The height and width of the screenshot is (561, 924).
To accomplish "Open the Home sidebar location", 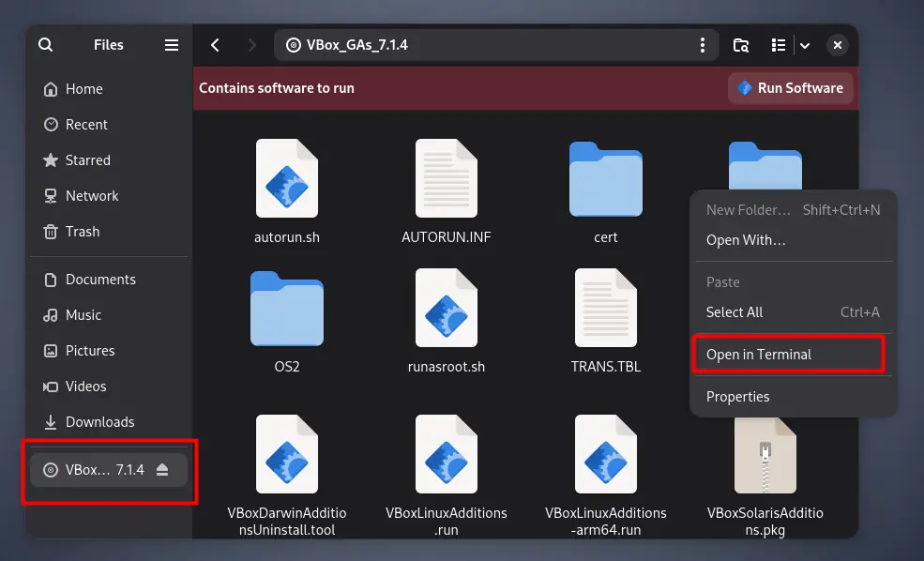I will [x=83, y=89].
